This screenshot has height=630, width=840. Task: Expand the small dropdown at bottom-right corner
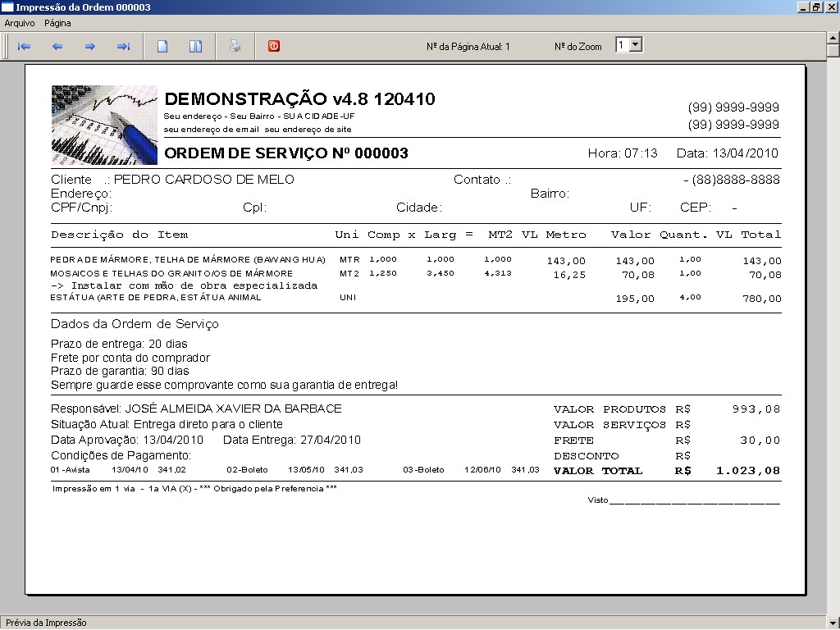(832, 623)
